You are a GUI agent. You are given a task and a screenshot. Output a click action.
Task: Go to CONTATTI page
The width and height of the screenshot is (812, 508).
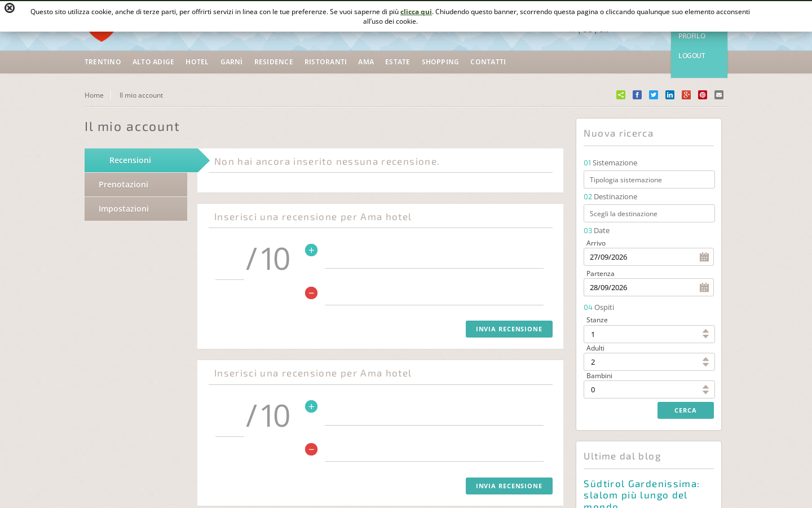[488, 62]
